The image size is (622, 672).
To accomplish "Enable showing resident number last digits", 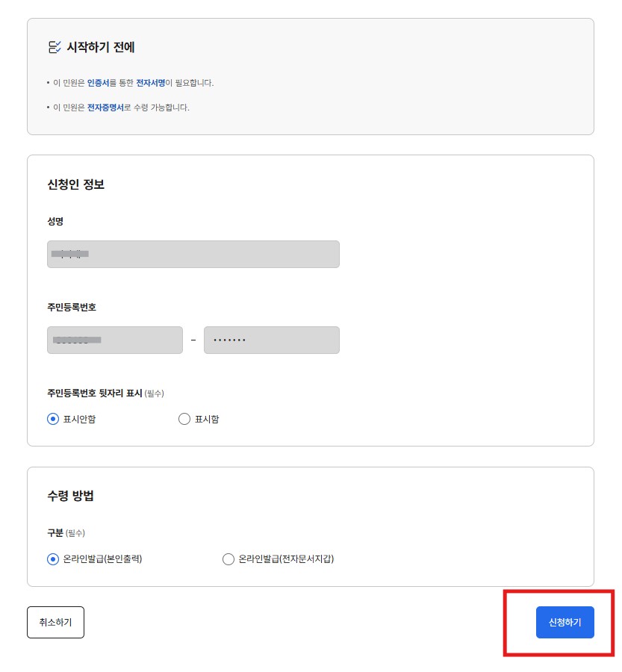I will pyautogui.click(x=184, y=419).
